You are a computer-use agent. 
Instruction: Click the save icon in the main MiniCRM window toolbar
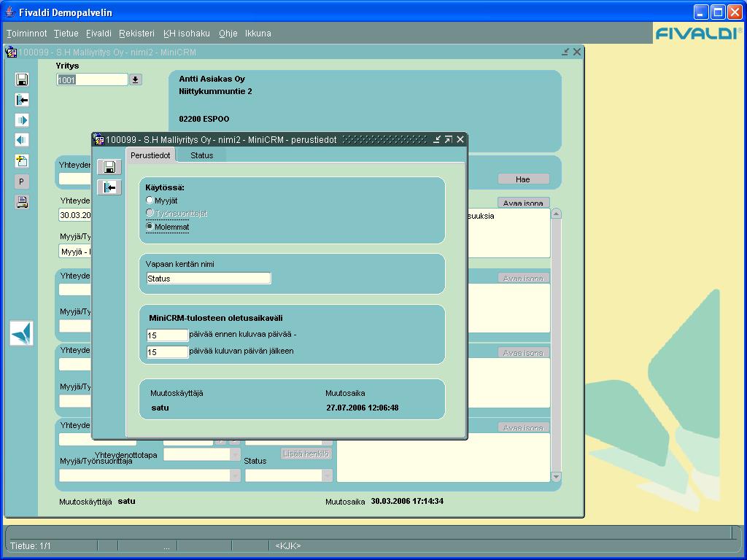point(22,79)
